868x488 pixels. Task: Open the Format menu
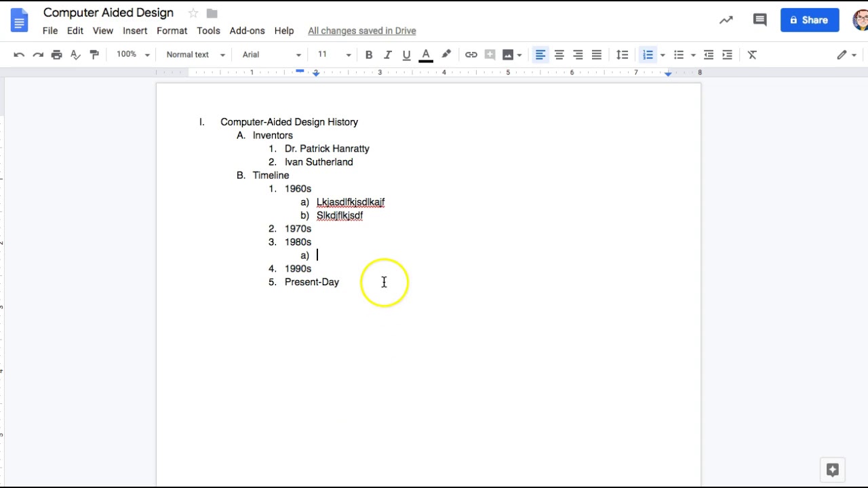click(x=172, y=30)
